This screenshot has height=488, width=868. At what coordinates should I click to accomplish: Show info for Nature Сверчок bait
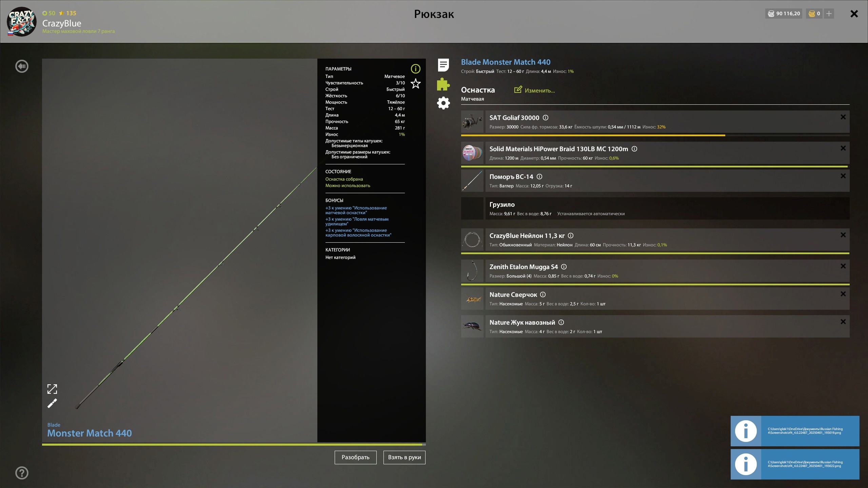point(543,294)
